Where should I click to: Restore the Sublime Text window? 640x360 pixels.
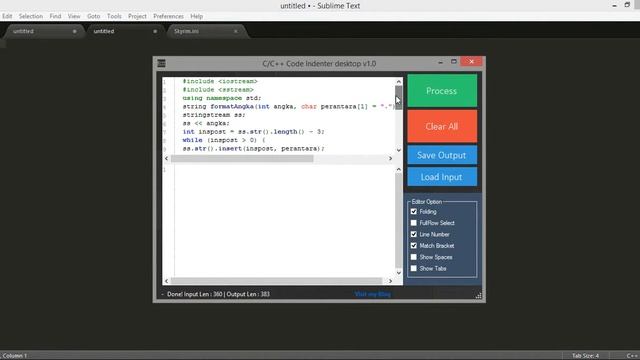point(627,5)
